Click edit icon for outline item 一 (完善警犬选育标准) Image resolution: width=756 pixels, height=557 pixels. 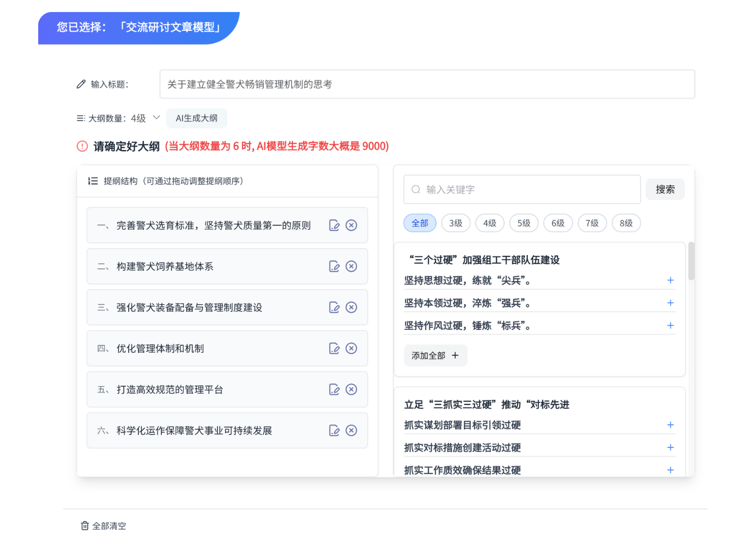[334, 226]
